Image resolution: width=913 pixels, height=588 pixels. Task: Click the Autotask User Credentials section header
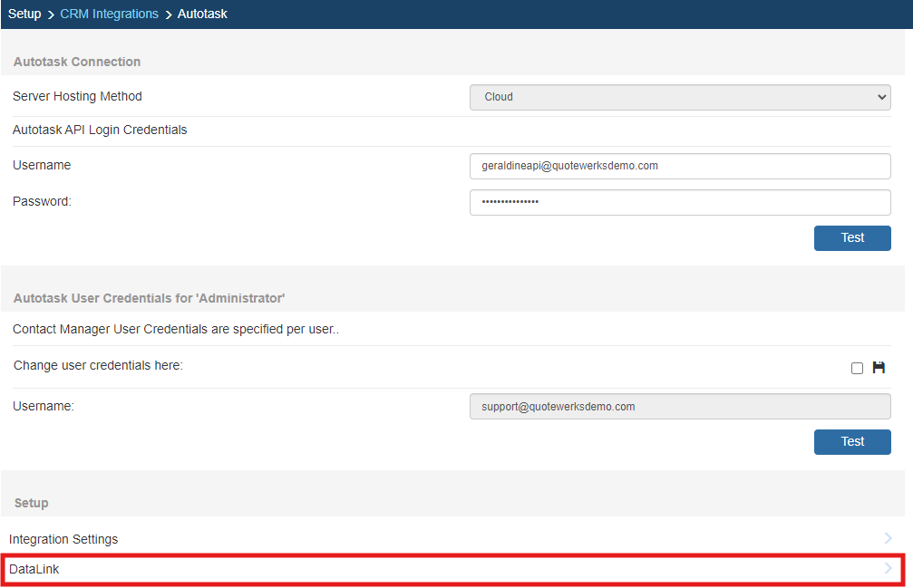click(150, 298)
